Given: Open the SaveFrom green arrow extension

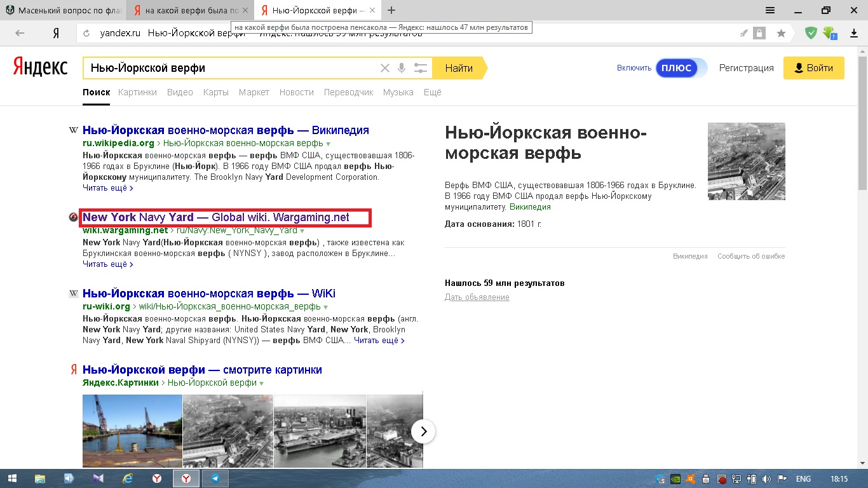Looking at the screenshot, I should coord(829,33).
